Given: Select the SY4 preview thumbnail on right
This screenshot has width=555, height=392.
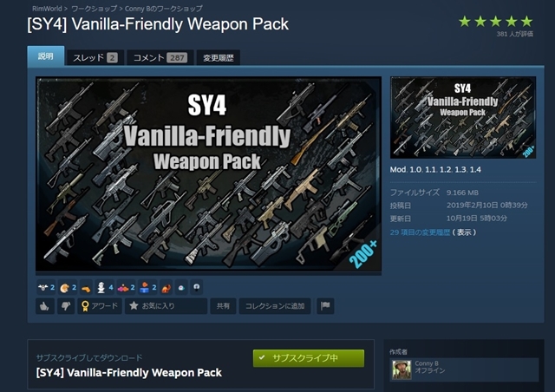Looking at the screenshot, I should click(463, 118).
